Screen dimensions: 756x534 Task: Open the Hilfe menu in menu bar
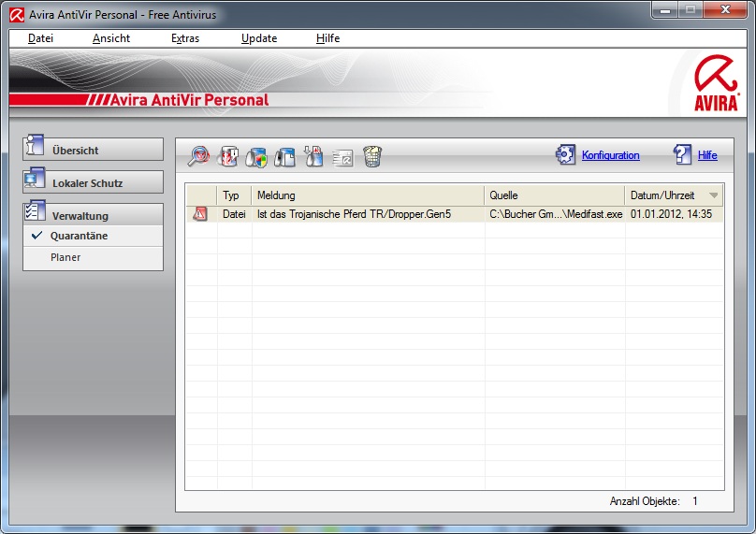[x=327, y=38]
